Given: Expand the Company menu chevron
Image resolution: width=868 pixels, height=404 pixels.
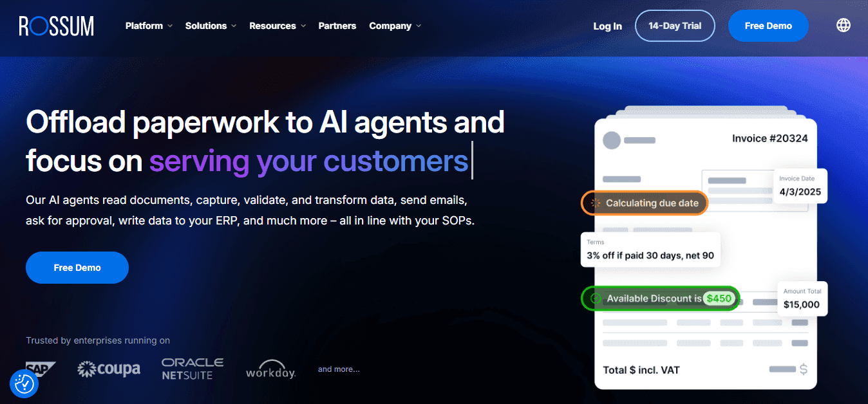Looking at the screenshot, I should 419,26.
